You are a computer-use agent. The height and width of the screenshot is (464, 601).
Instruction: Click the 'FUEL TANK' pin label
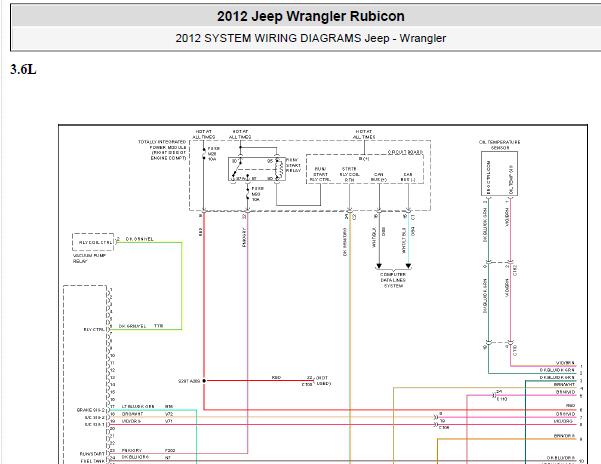pyautogui.click(x=93, y=461)
